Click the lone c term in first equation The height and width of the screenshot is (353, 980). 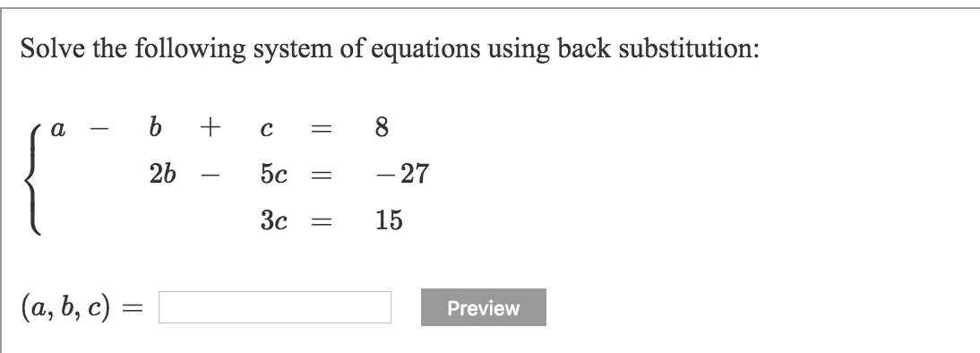(266, 129)
